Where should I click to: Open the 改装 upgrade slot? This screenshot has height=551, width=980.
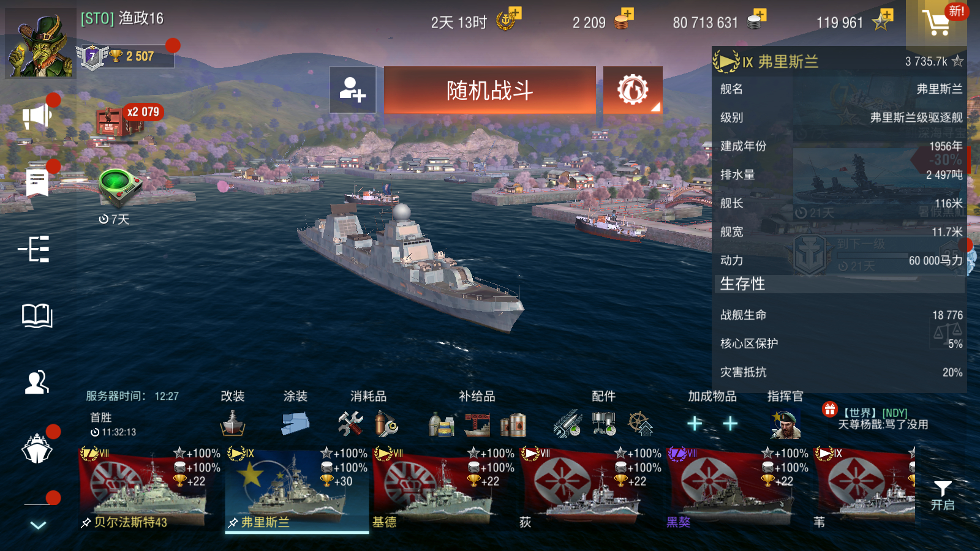click(x=233, y=423)
